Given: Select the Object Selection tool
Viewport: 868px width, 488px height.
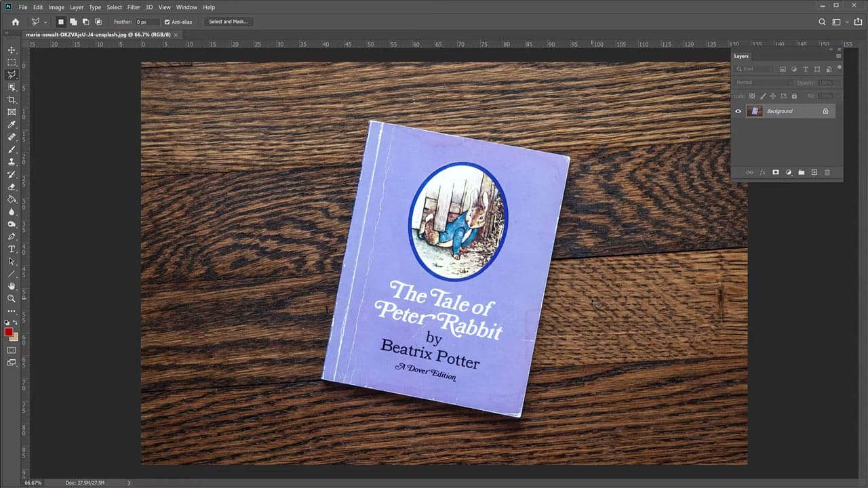Looking at the screenshot, I should pyautogui.click(x=12, y=87).
